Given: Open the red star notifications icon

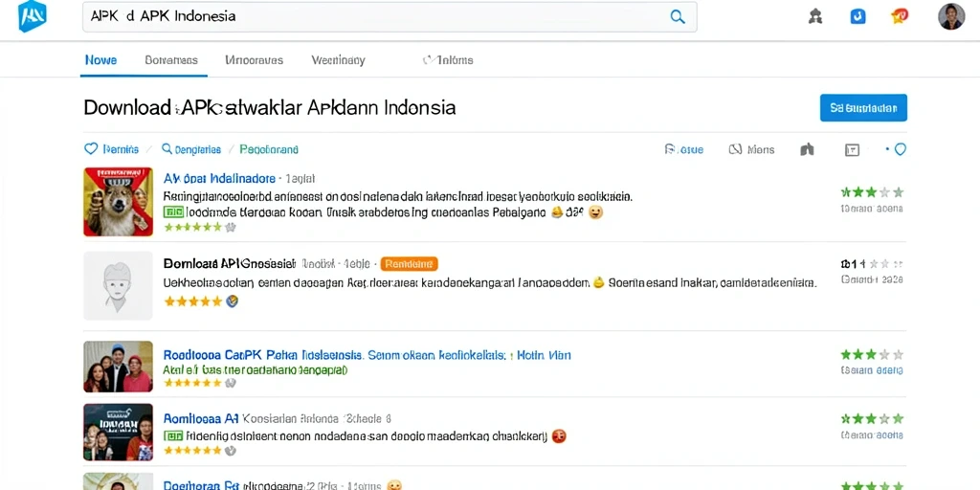Looking at the screenshot, I should (x=900, y=16).
